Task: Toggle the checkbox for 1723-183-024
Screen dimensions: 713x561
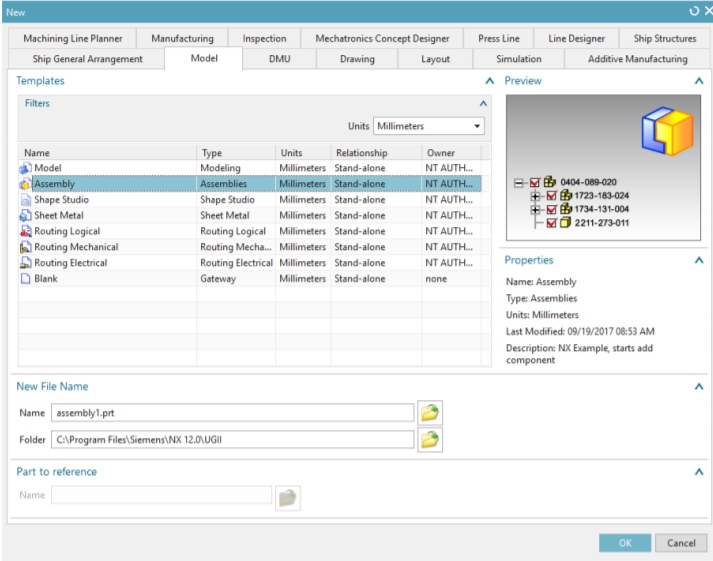Action: point(551,196)
